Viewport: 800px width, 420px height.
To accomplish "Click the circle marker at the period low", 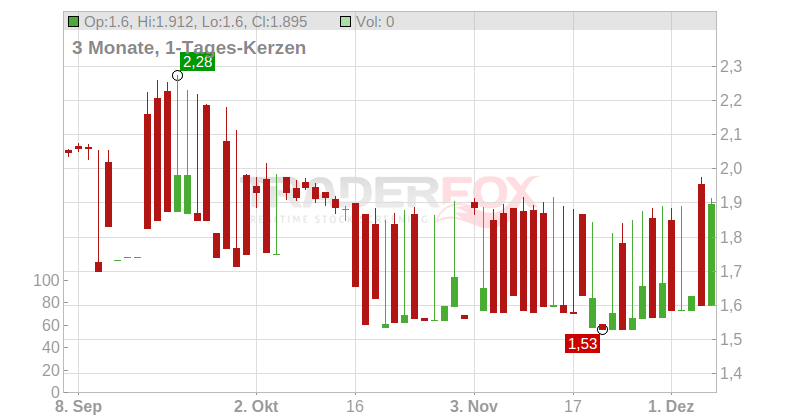I will click(602, 329).
